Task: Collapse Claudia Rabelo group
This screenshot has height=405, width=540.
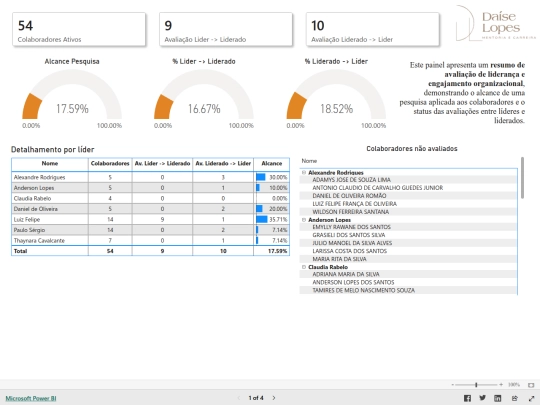Action: tap(304, 267)
